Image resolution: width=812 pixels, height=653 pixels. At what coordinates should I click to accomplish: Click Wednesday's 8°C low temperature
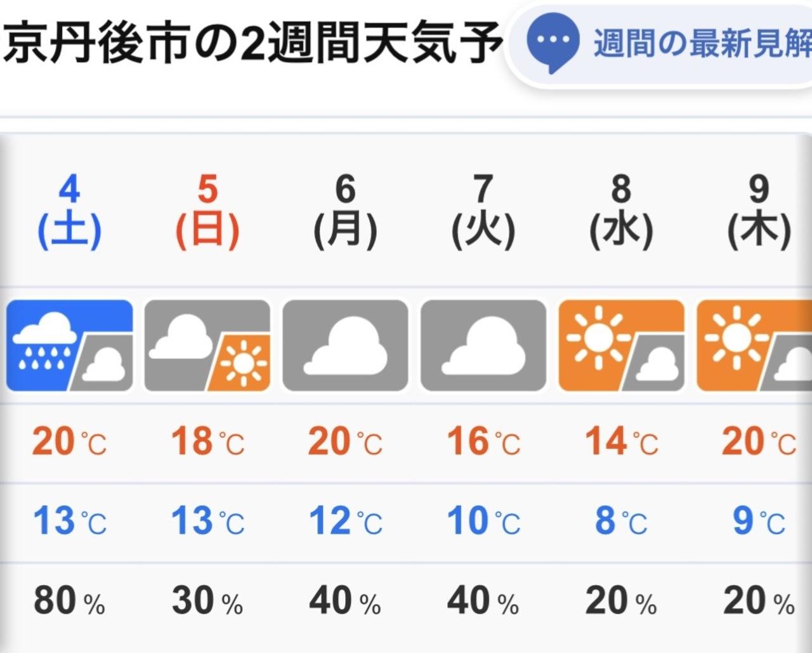pos(621,521)
